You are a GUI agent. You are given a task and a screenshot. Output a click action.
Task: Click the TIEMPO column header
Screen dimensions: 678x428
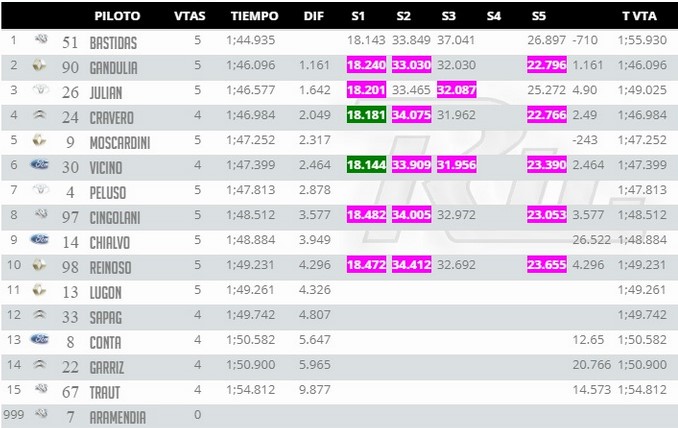point(254,16)
